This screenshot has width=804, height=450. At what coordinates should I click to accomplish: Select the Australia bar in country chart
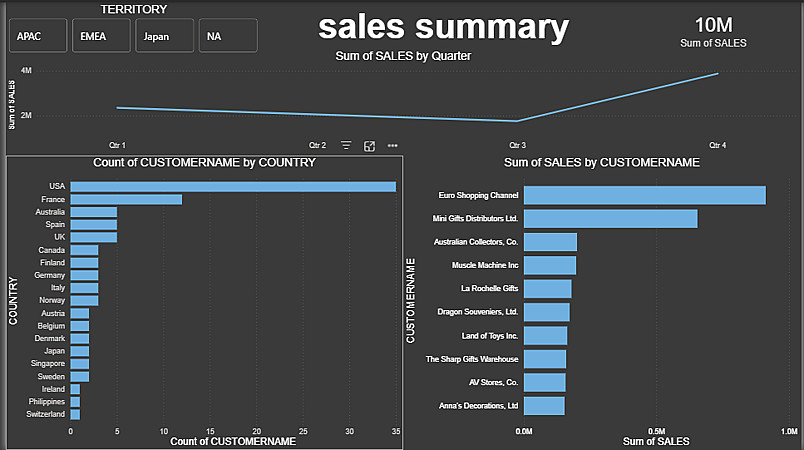[94, 212]
